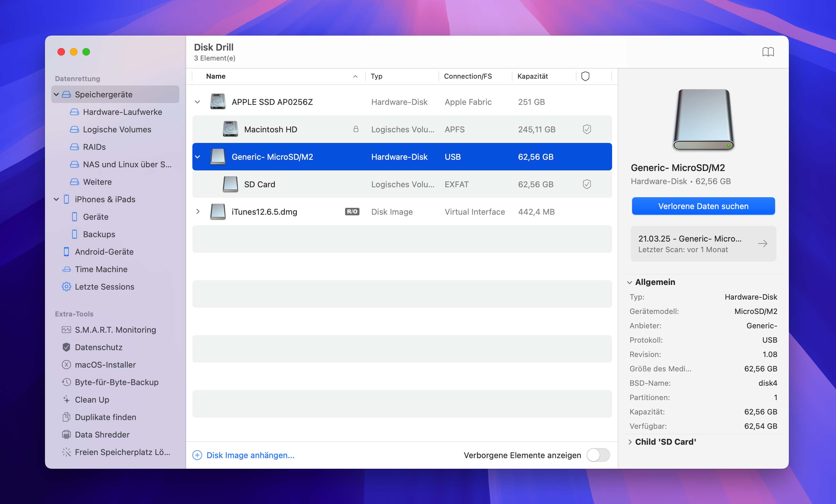Open the help book icon

[768, 52]
